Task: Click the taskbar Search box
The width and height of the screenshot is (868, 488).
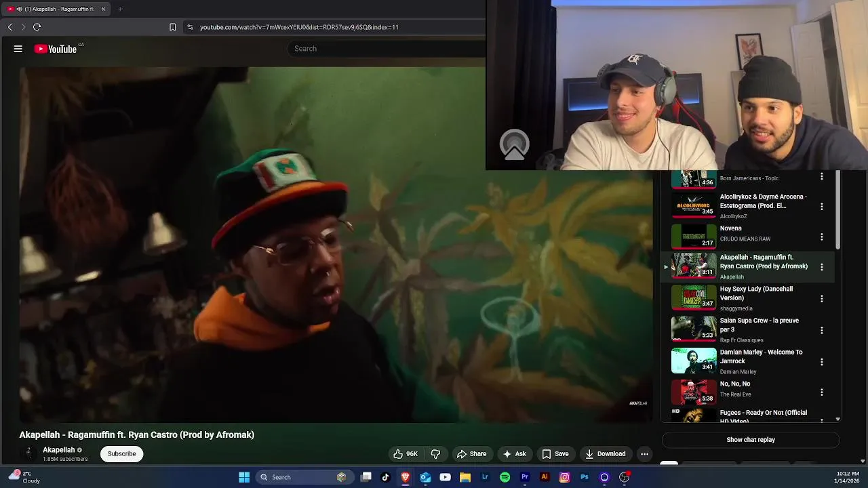Action: pos(303,477)
